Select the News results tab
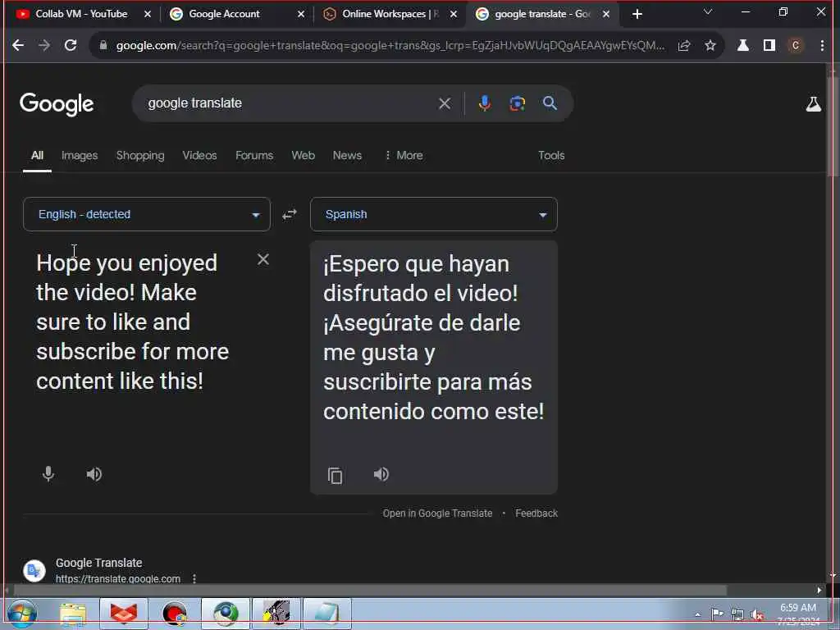 pyautogui.click(x=347, y=155)
